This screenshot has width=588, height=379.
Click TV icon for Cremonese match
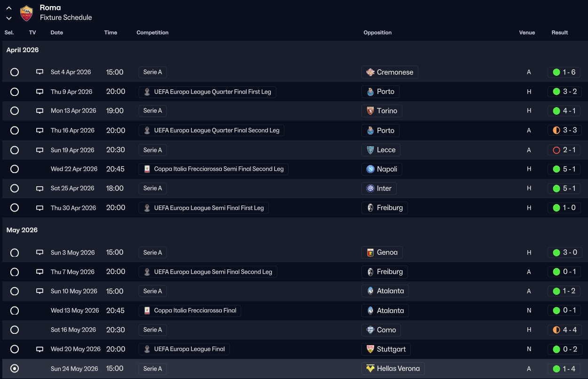pos(40,72)
